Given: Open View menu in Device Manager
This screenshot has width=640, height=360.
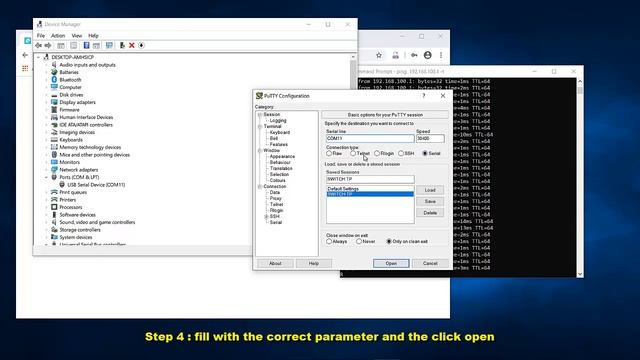Looking at the screenshot, I should tap(77, 36).
